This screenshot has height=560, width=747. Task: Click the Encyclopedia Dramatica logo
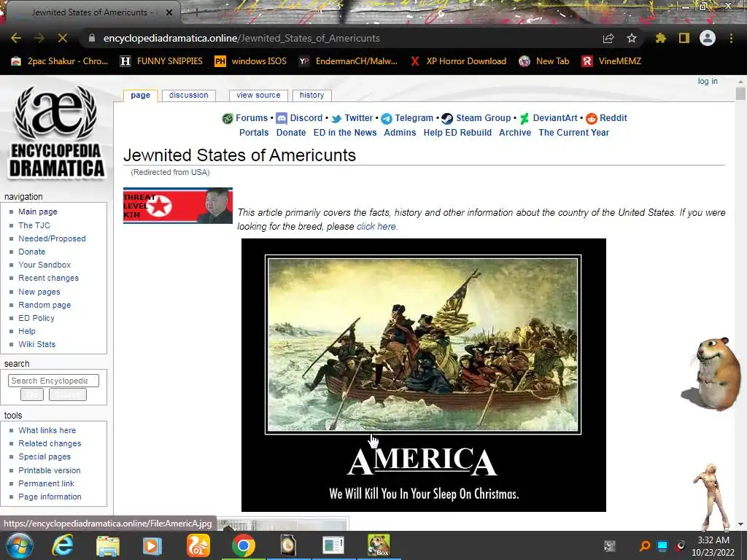(x=57, y=131)
